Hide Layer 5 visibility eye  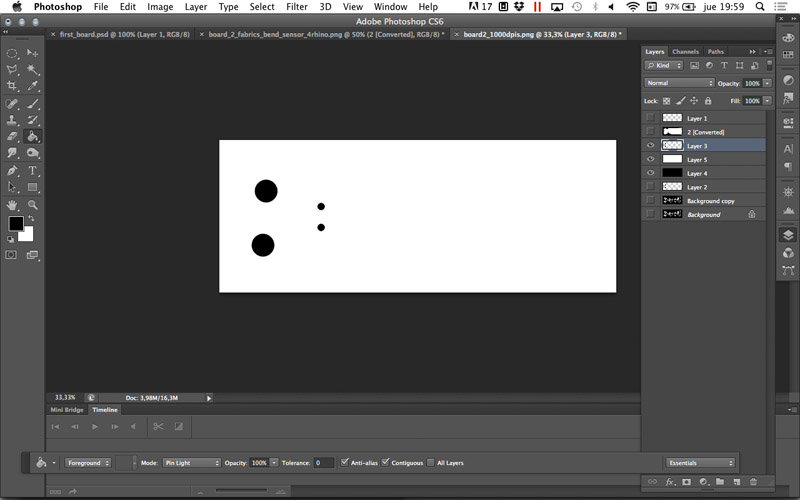click(651, 159)
